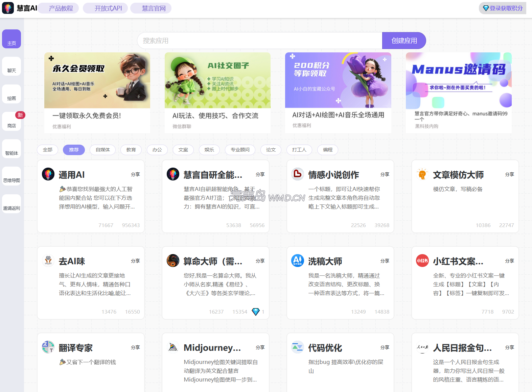This screenshot has width=532, height=392.
Task: Select the 自媒体 category tab
Action: point(103,150)
